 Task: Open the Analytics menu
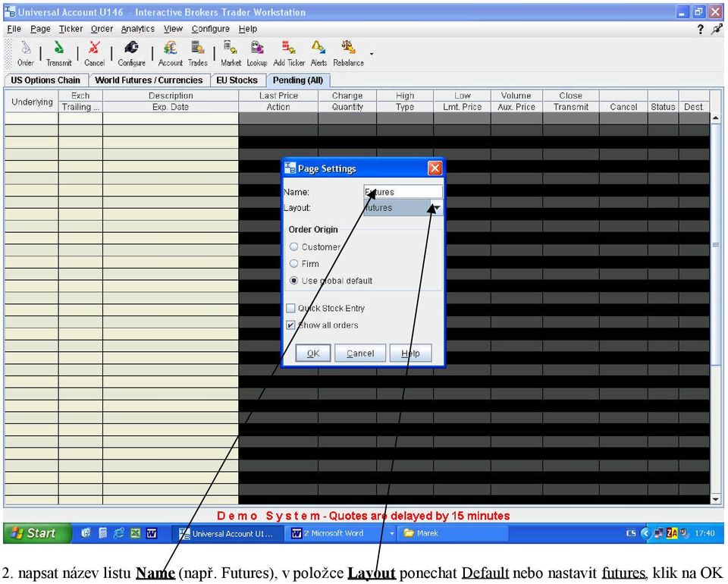pos(138,29)
